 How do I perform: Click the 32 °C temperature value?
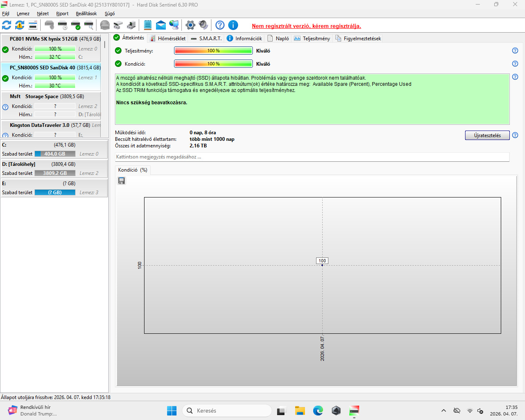(x=55, y=57)
